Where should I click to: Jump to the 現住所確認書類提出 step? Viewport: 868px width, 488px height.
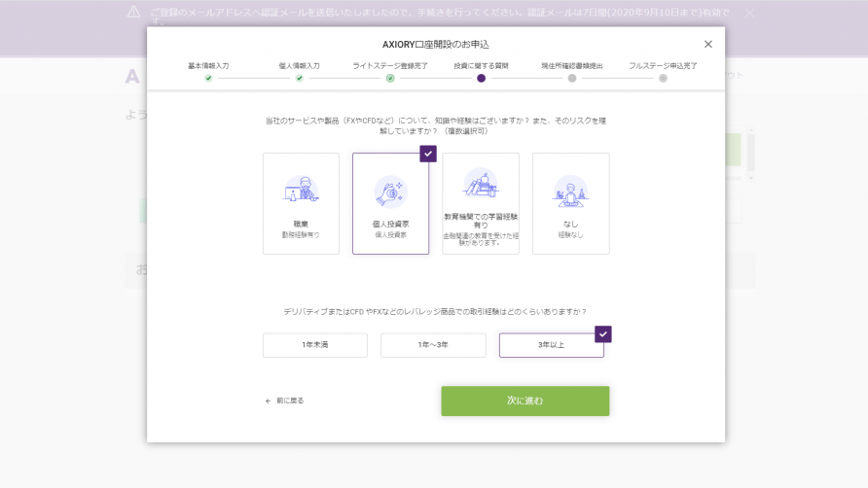pyautogui.click(x=572, y=78)
